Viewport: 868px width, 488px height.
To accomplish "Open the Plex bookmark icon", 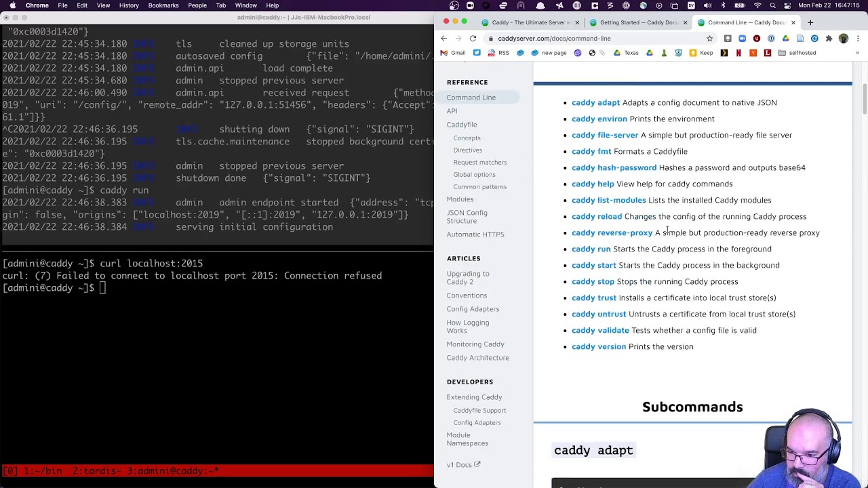I will tap(724, 53).
